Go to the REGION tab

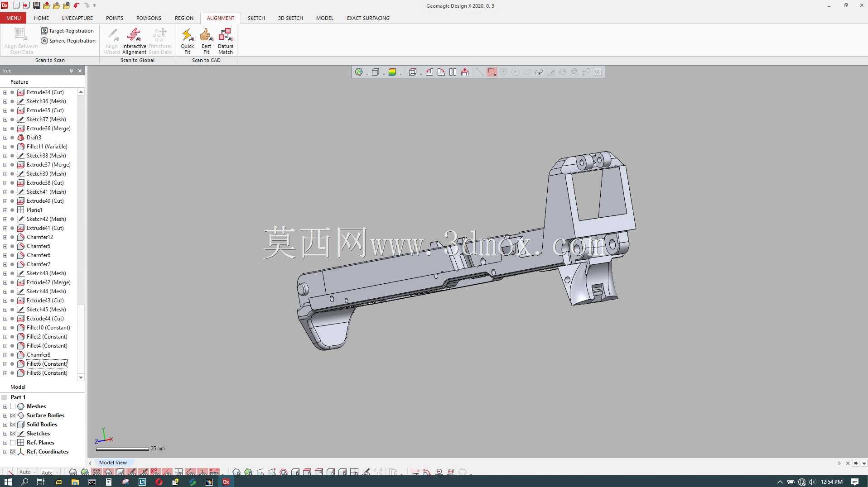click(184, 18)
